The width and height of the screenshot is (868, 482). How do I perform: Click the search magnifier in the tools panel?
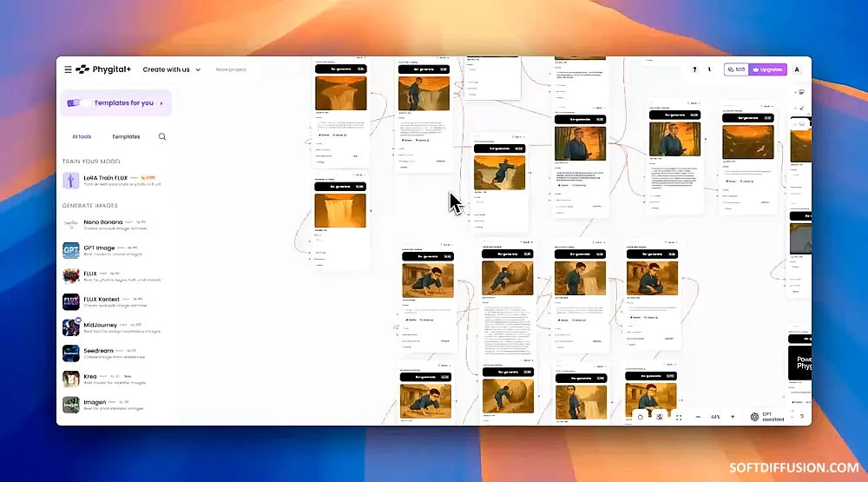162,136
